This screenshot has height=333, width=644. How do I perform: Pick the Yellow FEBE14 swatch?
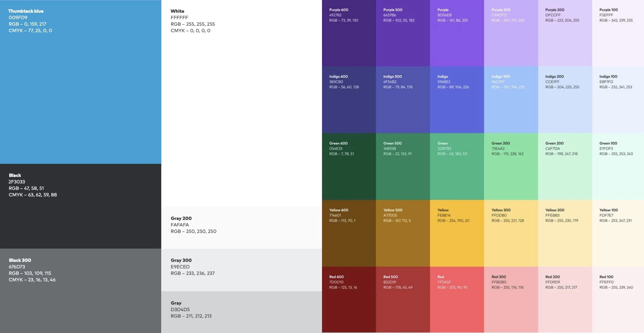point(457,240)
